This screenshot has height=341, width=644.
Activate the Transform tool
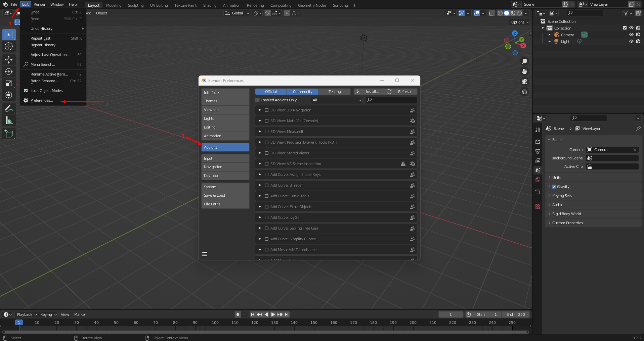coord(9,95)
